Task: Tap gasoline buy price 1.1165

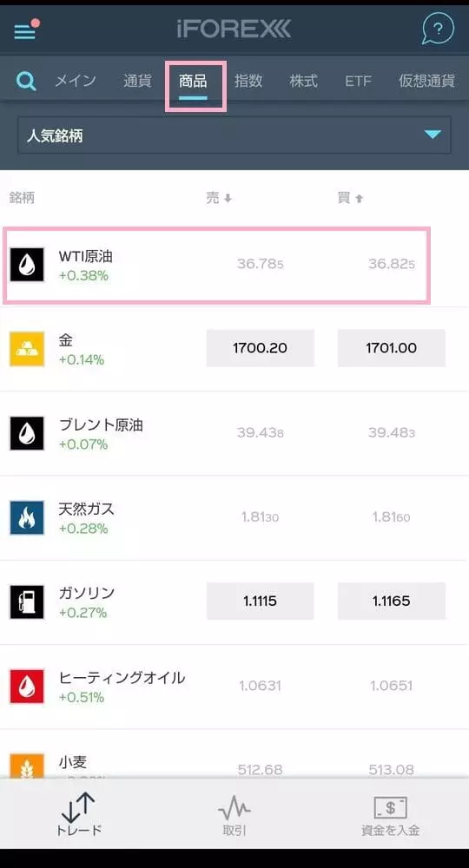Action: click(x=392, y=601)
